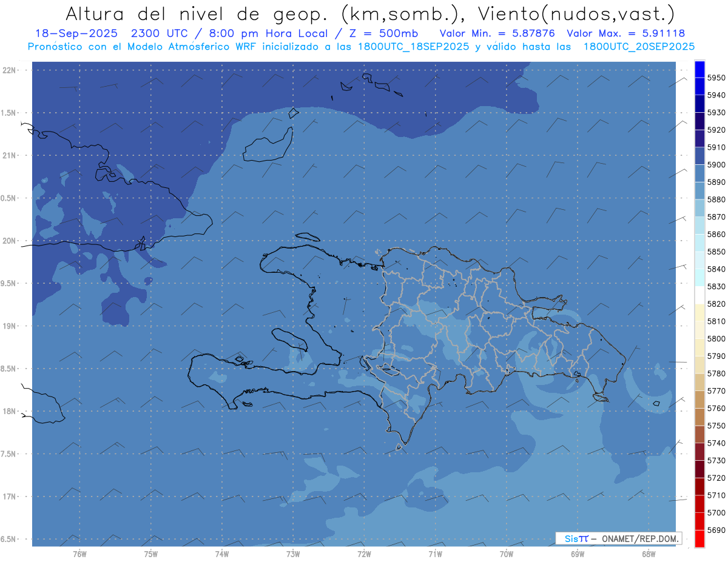Click the 5900 label on the color scale
This screenshot has height=562, width=728.
(716, 165)
